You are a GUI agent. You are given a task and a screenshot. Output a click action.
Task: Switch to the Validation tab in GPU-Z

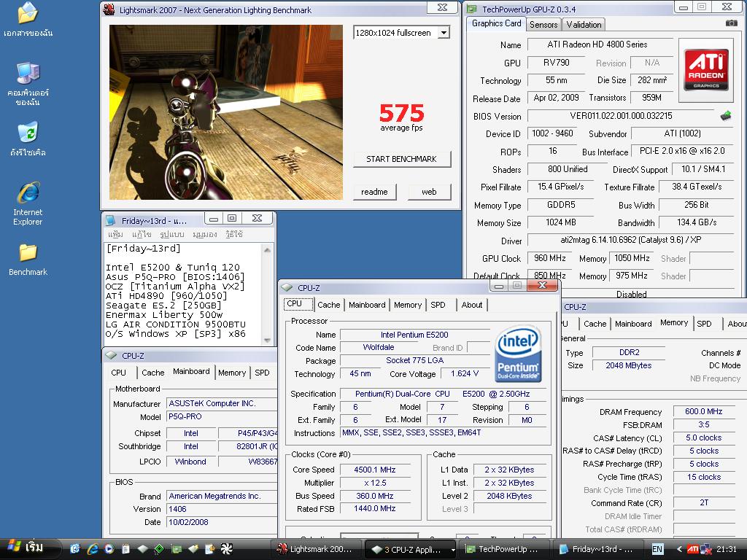click(x=584, y=25)
